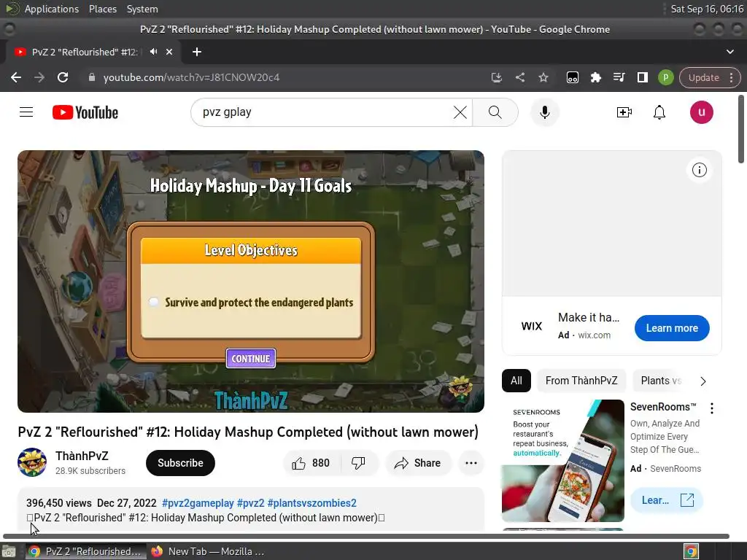Click the Chrome taskbar entry

coord(85,551)
